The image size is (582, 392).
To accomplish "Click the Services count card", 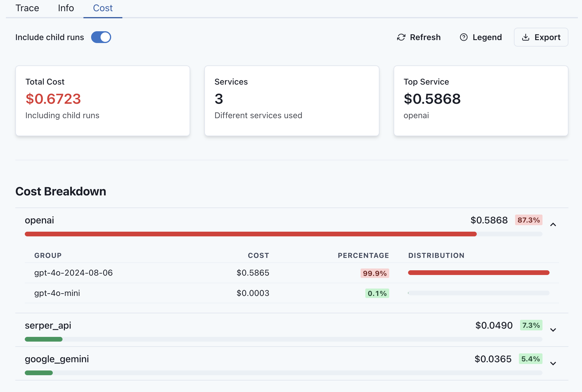I will click(x=292, y=101).
